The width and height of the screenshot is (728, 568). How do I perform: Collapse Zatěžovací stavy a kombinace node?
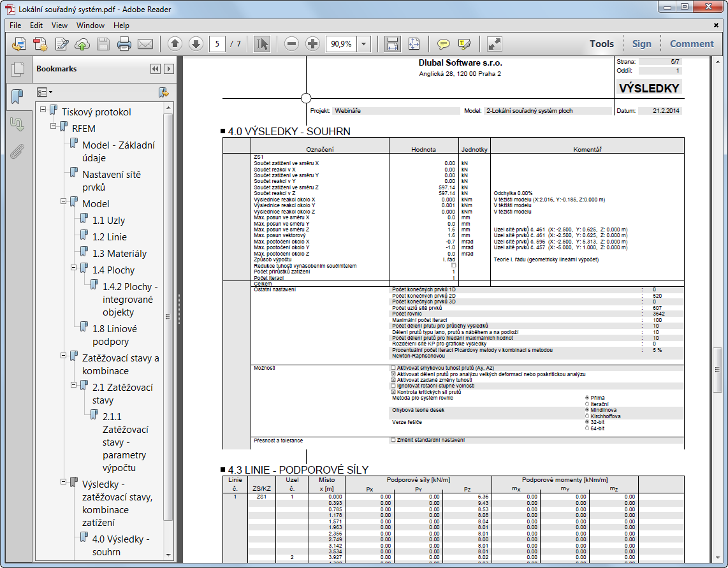[64, 356]
